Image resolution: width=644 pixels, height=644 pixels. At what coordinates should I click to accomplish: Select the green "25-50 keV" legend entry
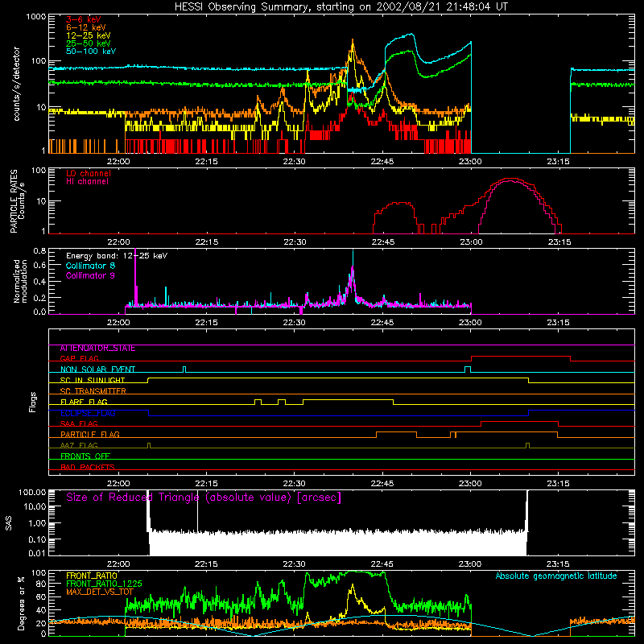tap(89, 43)
